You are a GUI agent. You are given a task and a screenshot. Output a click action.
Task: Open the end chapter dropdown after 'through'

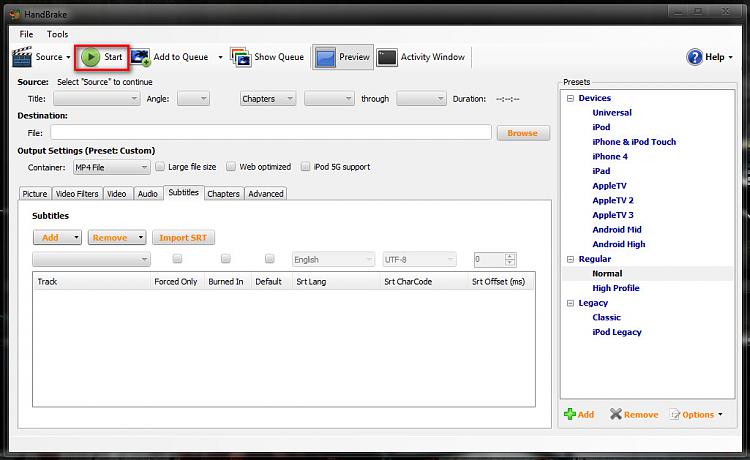pyautogui.click(x=421, y=99)
